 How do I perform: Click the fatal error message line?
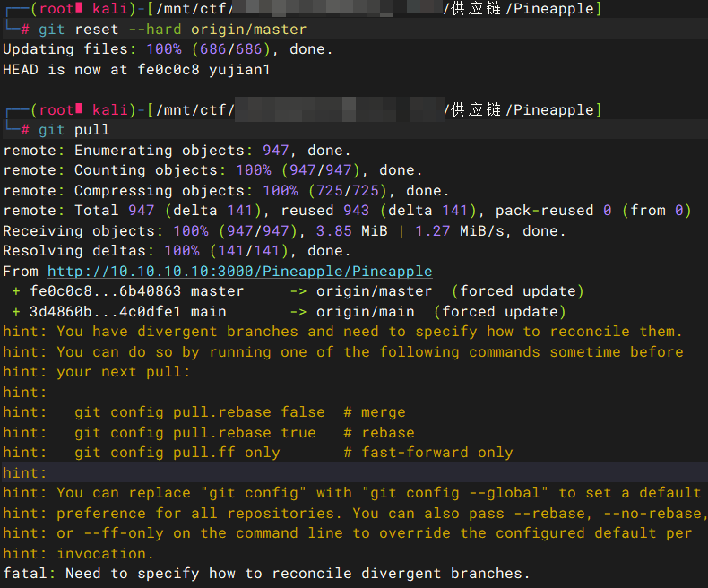tap(266, 573)
